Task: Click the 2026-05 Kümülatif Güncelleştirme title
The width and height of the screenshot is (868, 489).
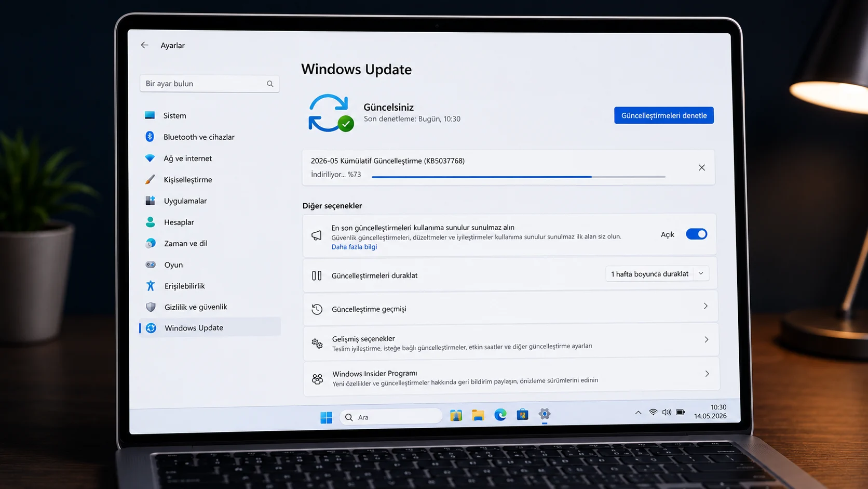Action: point(388,161)
